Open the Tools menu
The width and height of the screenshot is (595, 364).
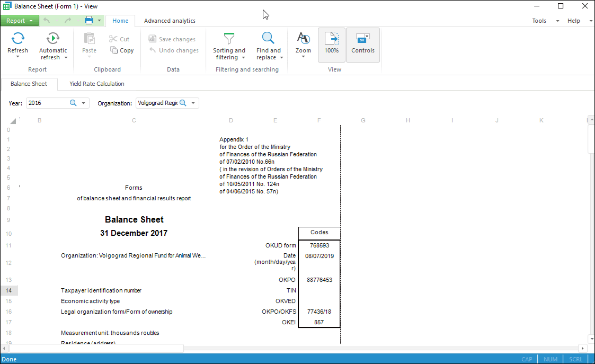[x=539, y=21]
